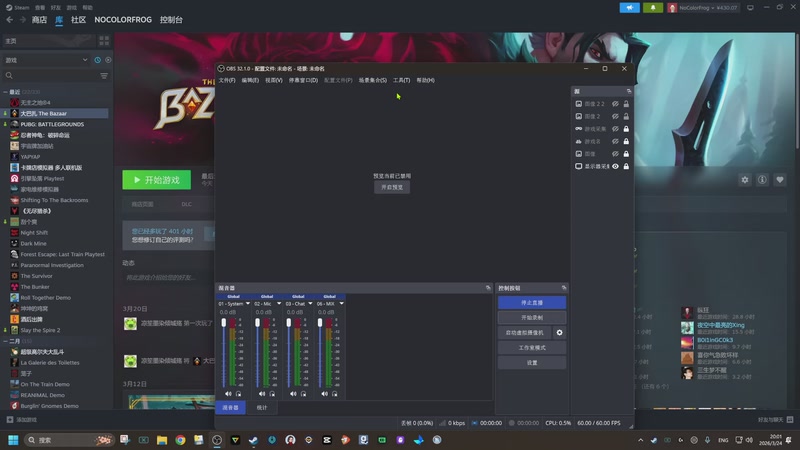Screen dimensions: 800x450
Task: Select PUBG: BATTLEGROUNDS in Steam library
Action: (x=52, y=124)
